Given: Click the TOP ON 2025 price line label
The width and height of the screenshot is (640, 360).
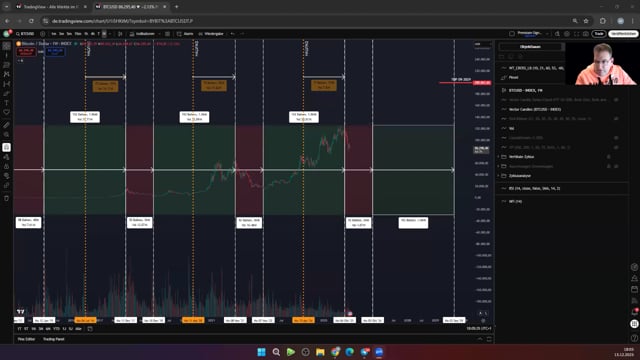Looking at the screenshot, I should 461,80.
